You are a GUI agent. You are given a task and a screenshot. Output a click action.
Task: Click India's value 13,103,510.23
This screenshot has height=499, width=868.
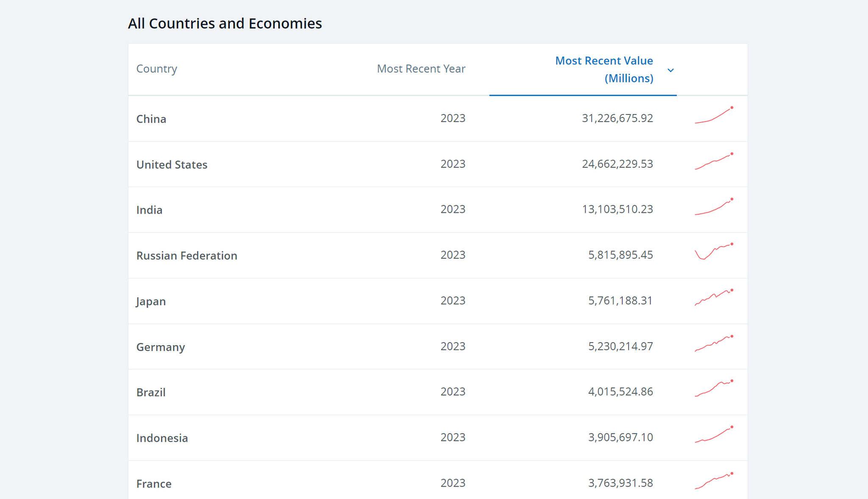[x=617, y=209]
